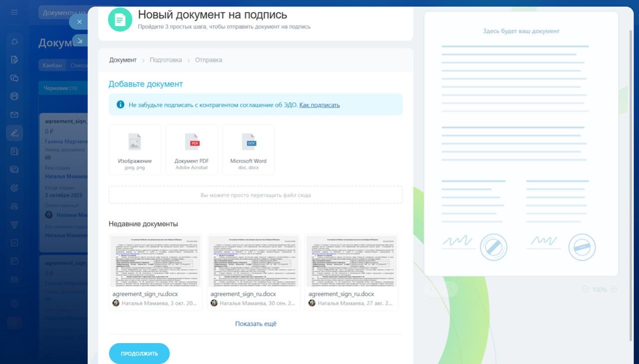Click the info icon in the EDO notice
This screenshot has height=364, width=639.
click(120, 105)
